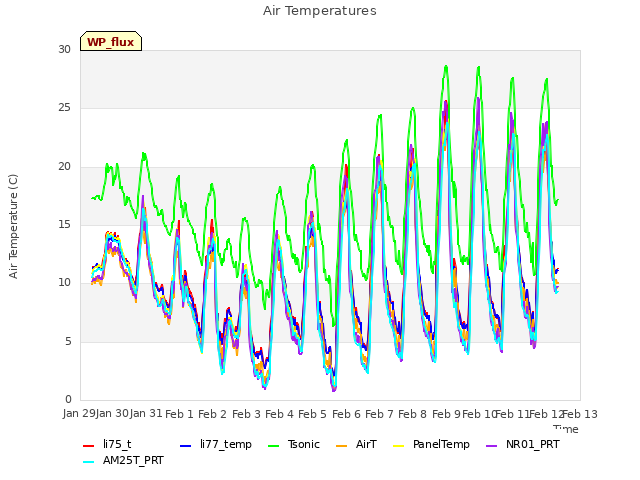Image resolution: width=640 pixels, height=480 pixels.
Task: Click the Air Temperatures chart title
Action: [x=320, y=11]
